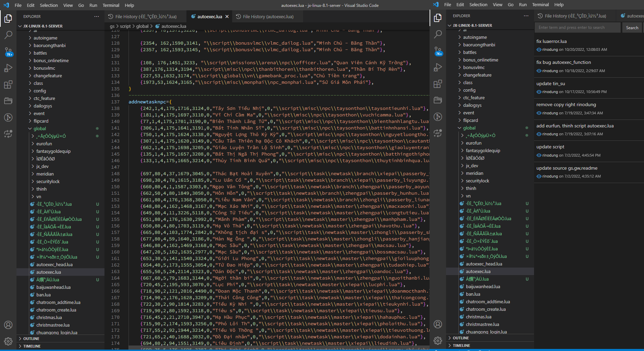This screenshot has width=644, height=351.
Task: Open the Go menu in right window
Action: 511,4
